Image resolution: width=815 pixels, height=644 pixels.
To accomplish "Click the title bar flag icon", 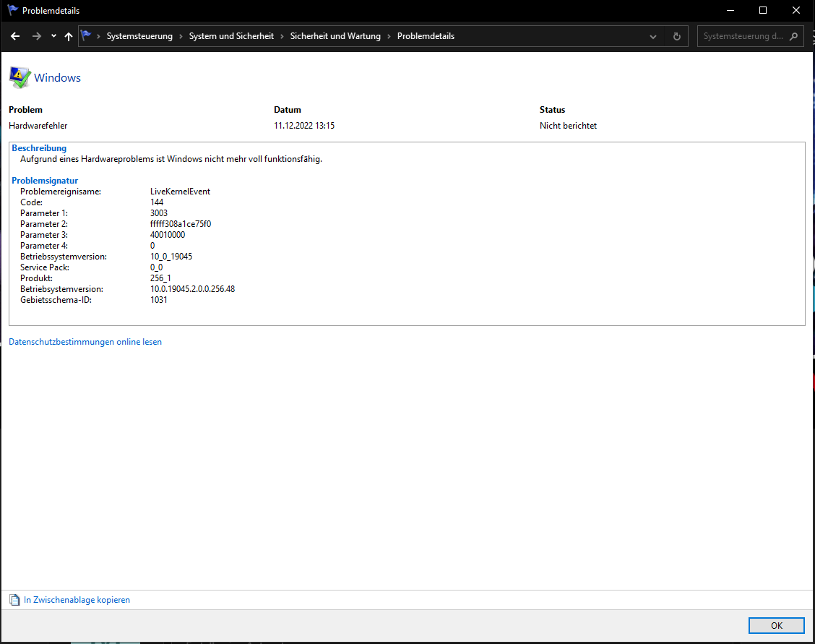I will point(12,10).
